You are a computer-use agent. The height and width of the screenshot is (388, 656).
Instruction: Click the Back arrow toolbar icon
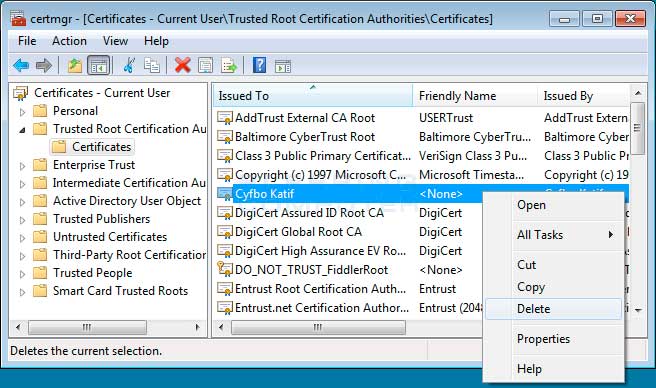pos(21,65)
